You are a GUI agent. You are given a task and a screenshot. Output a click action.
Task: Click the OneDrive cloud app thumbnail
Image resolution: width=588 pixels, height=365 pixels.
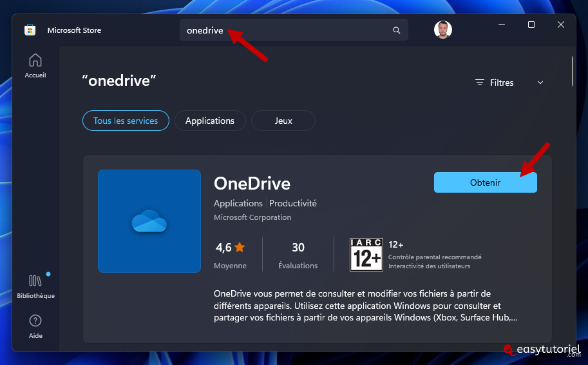point(149,221)
